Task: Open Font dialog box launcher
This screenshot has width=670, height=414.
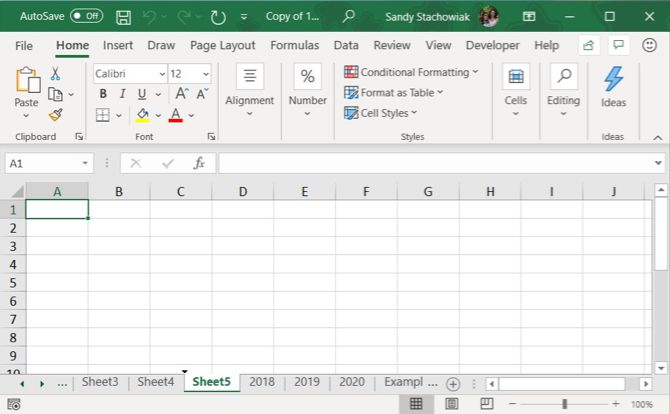Action: click(211, 136)
